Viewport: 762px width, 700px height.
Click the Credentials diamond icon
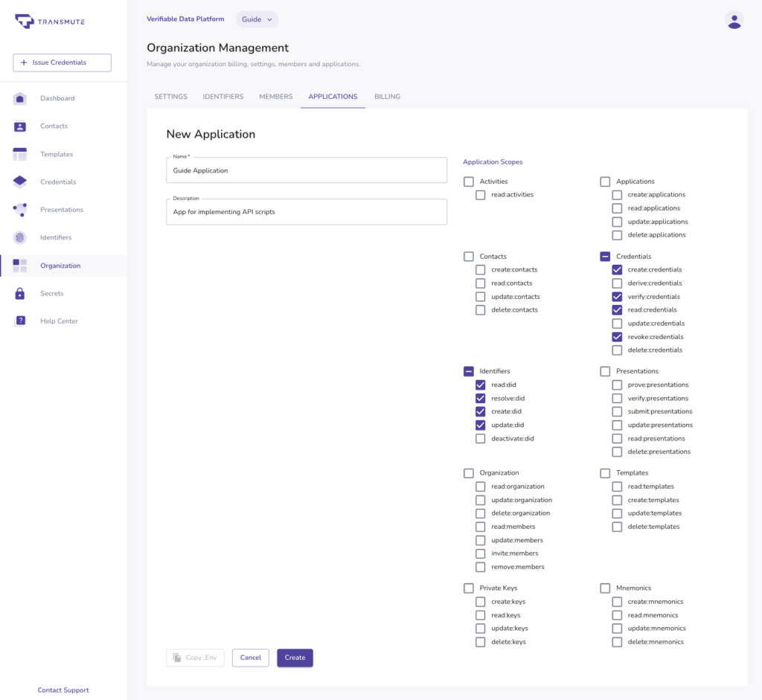click(x=20, y=182)
